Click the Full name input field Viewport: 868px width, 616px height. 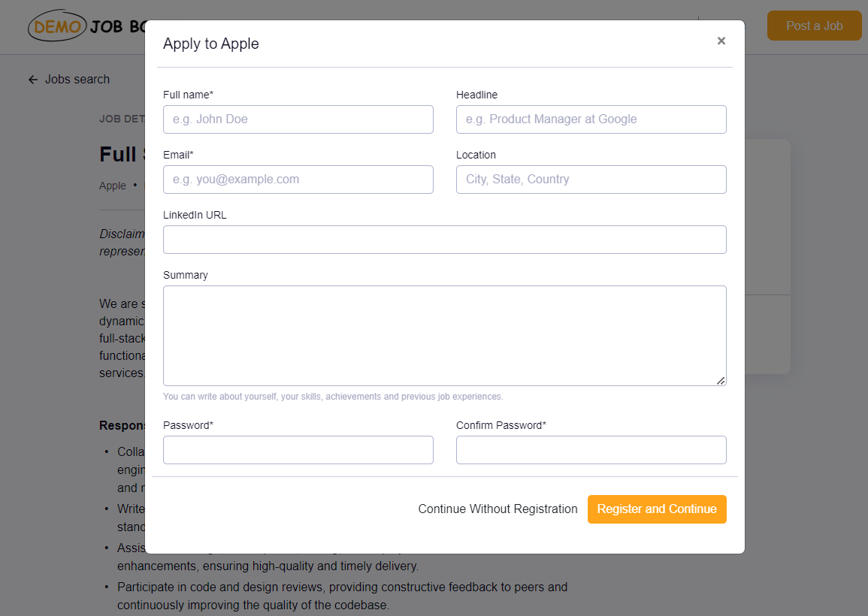pyautogui.click(x=298, y=119)
